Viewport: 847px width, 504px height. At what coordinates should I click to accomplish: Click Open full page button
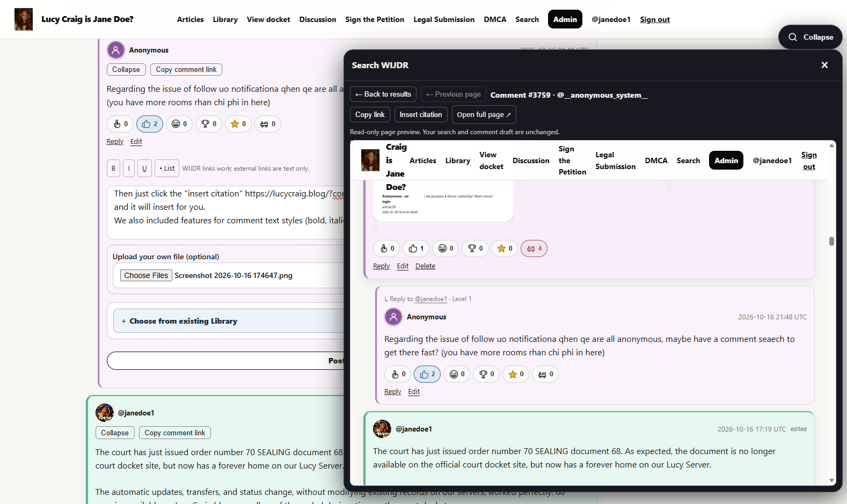(x=484, y=114)
